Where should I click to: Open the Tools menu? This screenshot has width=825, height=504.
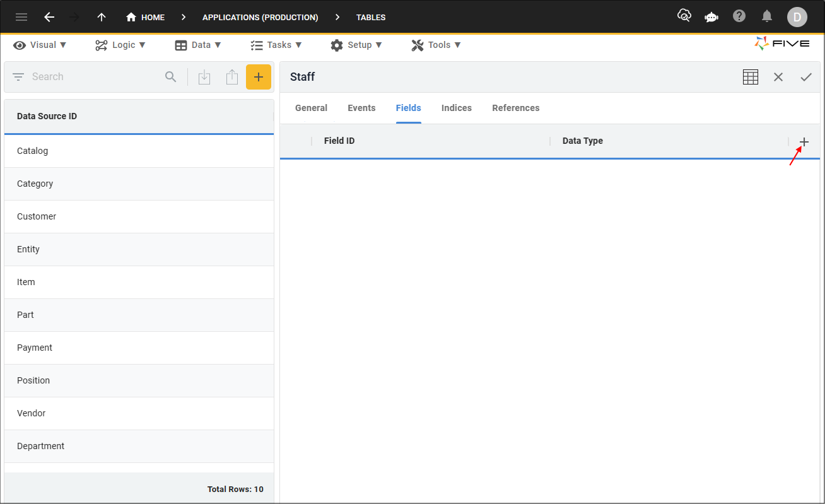[436, 45]
